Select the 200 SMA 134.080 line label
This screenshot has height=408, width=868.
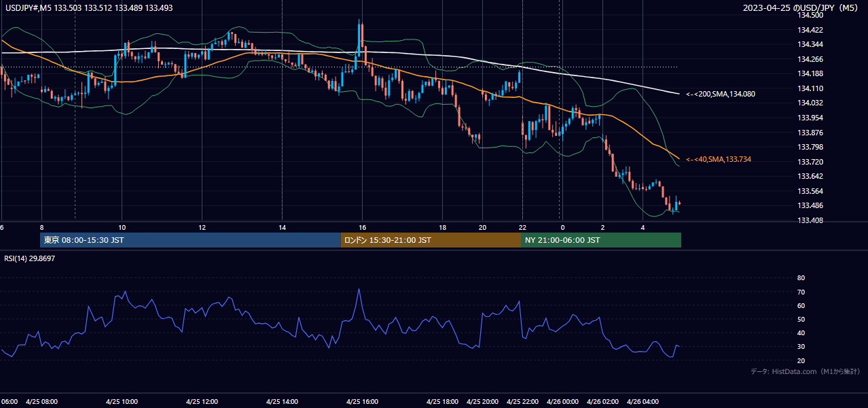[721, 94]
